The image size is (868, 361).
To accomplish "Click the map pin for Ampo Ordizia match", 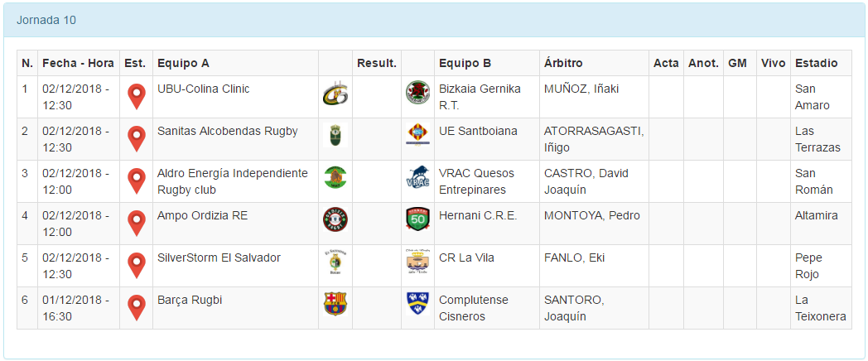I will [x=136, y=224].
